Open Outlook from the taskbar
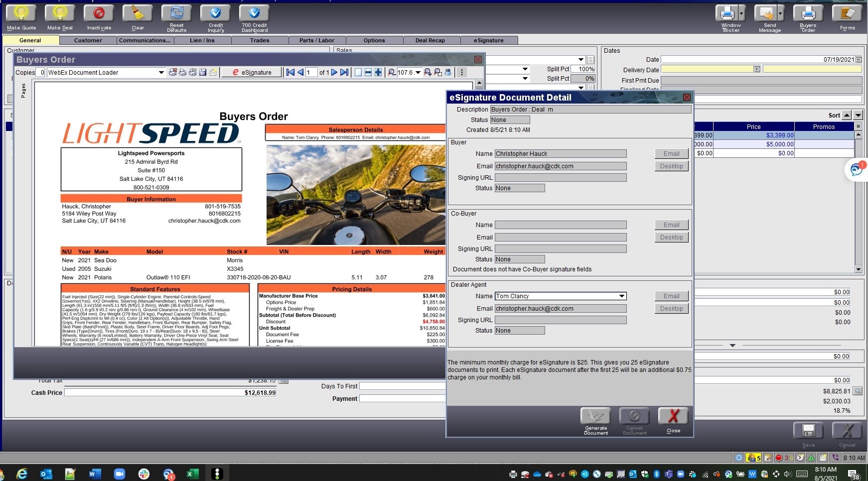 [x=46, y=474]
